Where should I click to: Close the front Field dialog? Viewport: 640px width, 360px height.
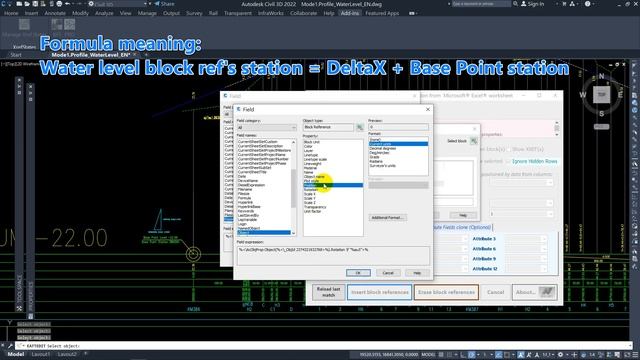click(x=427, y=109)
